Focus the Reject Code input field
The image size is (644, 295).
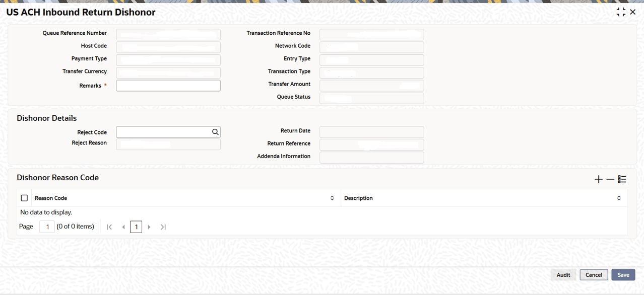coord(168,132)
